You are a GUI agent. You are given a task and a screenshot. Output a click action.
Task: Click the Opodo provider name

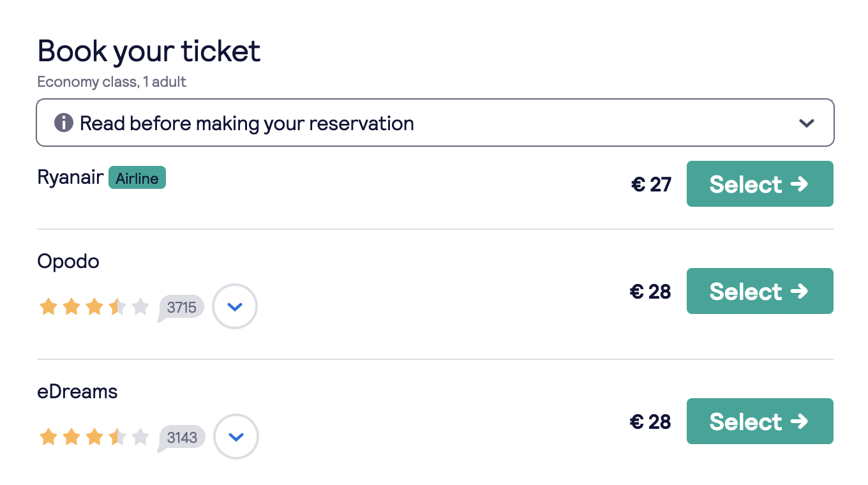[68, 261]
